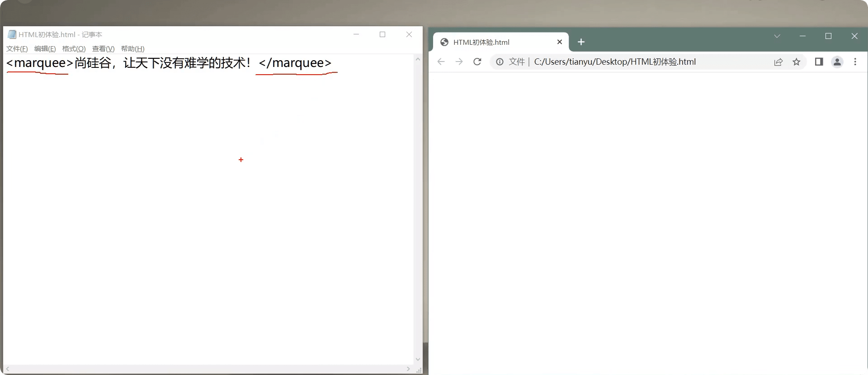Click the share page icon

click(x=778, y=62)
